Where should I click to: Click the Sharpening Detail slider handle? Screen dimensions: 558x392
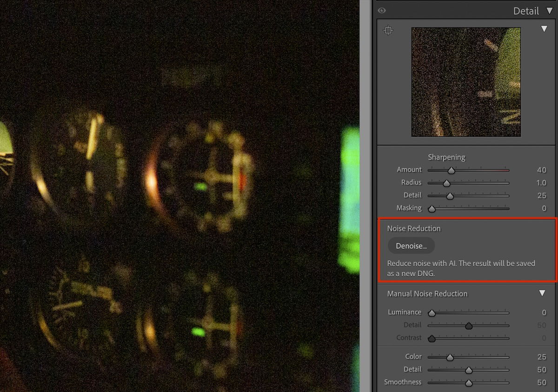point(449,196)
